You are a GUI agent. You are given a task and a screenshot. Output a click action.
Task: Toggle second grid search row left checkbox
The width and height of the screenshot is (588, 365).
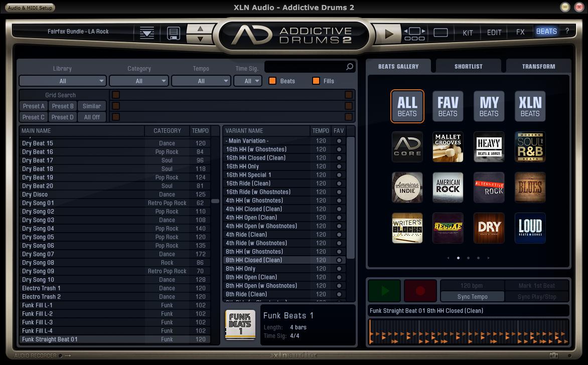click(x=116, y=106)
